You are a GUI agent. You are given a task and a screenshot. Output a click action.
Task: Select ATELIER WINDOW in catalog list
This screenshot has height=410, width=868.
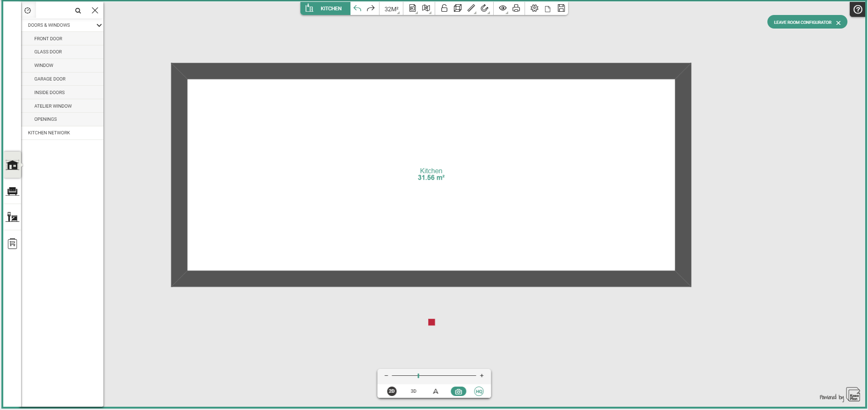point(63,106)
